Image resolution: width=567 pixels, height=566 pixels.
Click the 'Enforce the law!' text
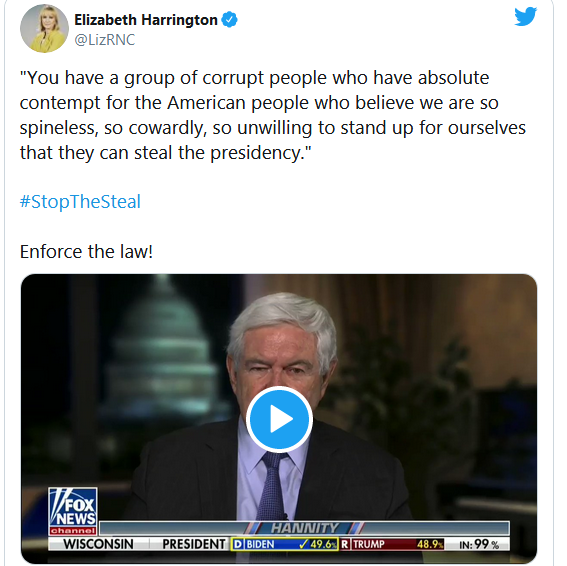click(86, 251)
